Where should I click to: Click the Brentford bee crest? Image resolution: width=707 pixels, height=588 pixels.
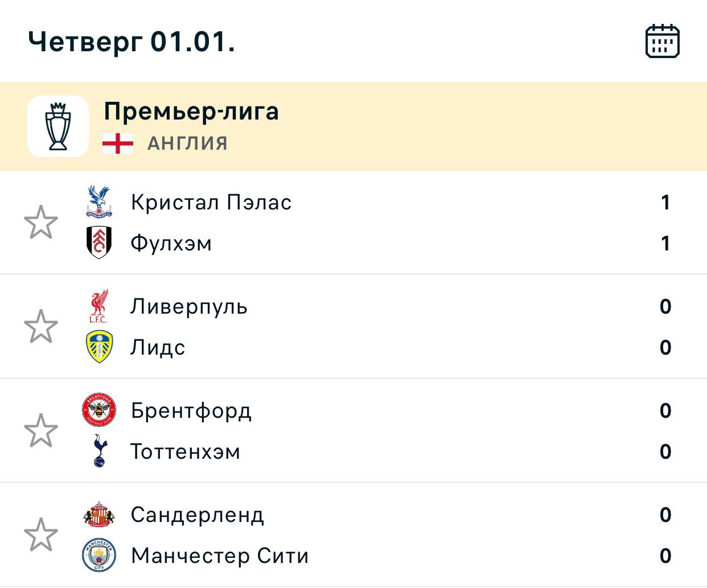pos(99,410)
